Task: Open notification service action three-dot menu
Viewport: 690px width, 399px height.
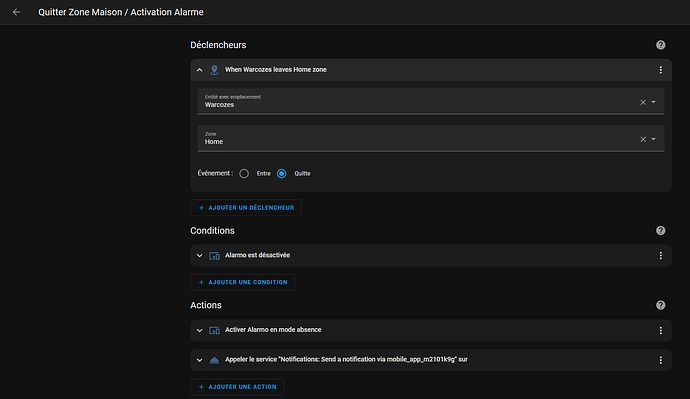Action: 660,360
